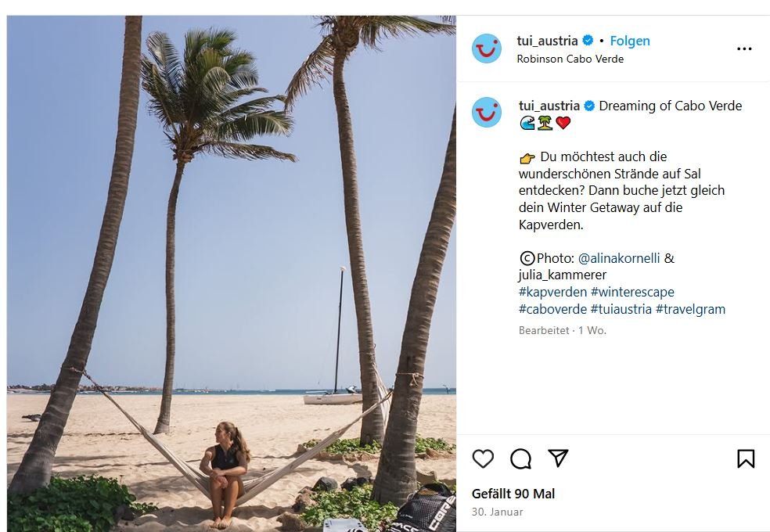Open the #kapverden hashtag

[552, 292]
